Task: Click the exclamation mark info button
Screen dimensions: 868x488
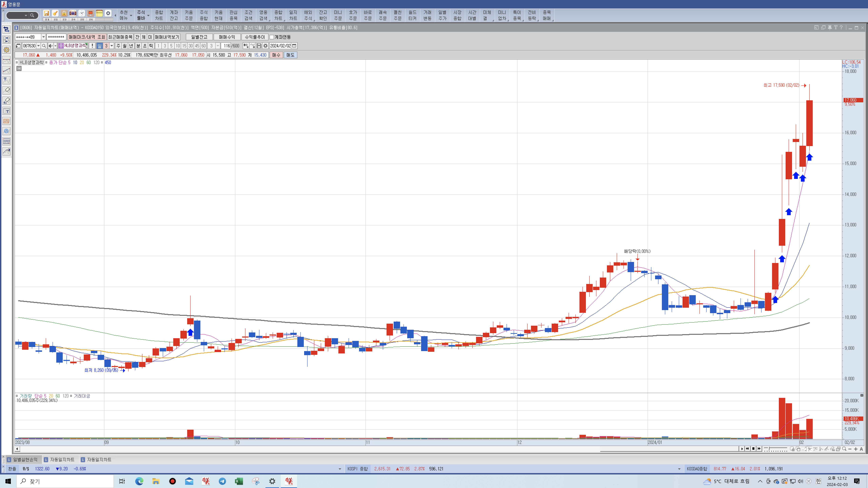Action: tap(92, 46)
